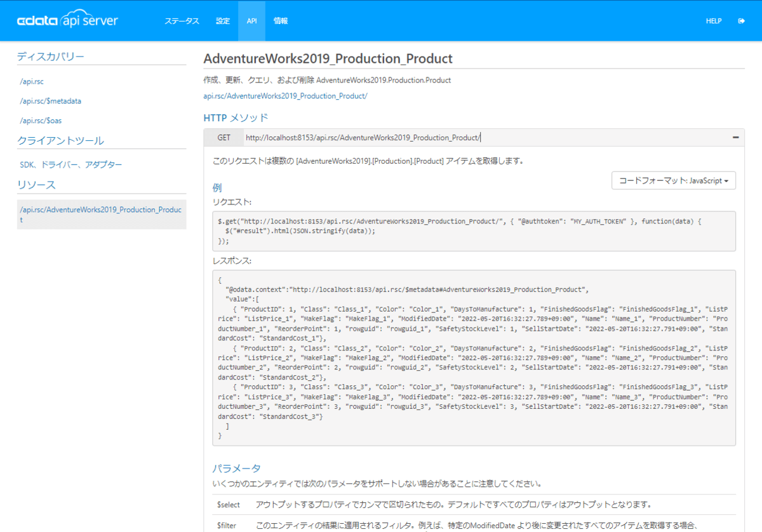762x532 pixels.
Task: Click the request JavaScript code box
Action: 474,231
